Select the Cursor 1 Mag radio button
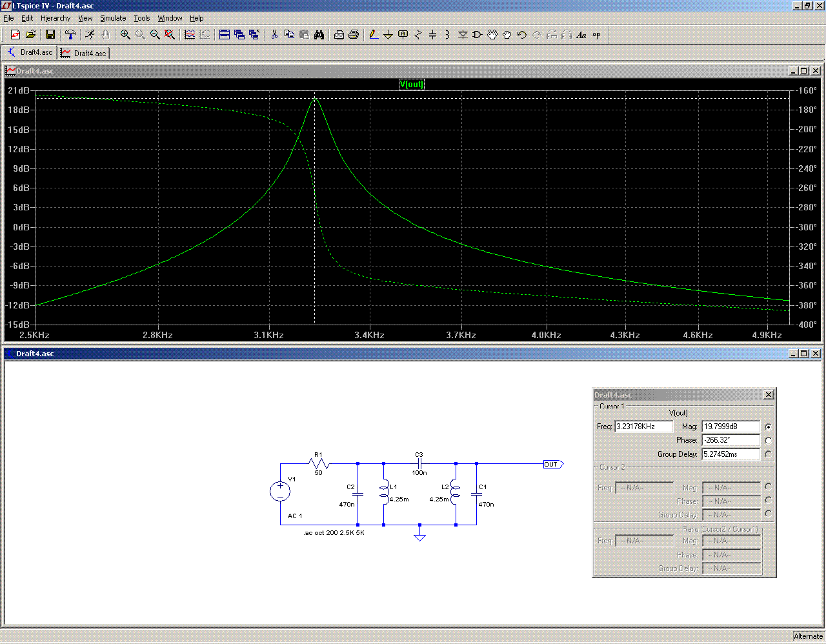The image size is (826, 644). click(768, 427)
